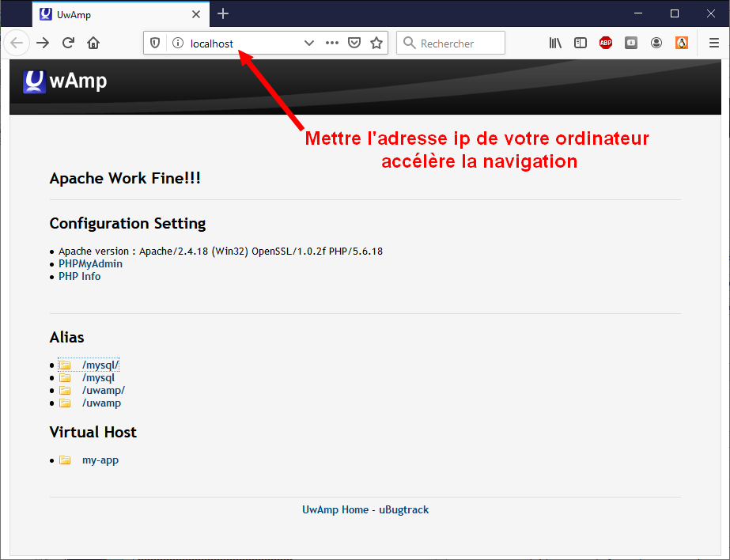Viewport: 730px width, 560px height.
Task: Open a new tab with the plus button
Action: [222, 13]
